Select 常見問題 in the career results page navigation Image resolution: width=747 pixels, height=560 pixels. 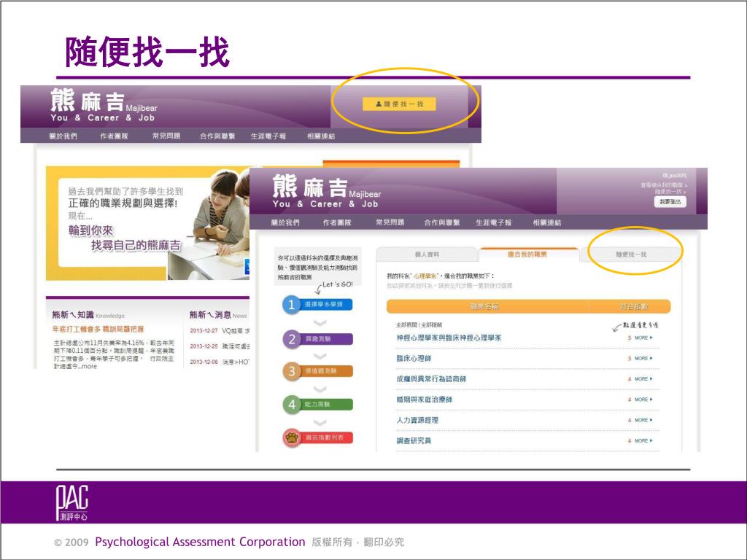[390, 222]
